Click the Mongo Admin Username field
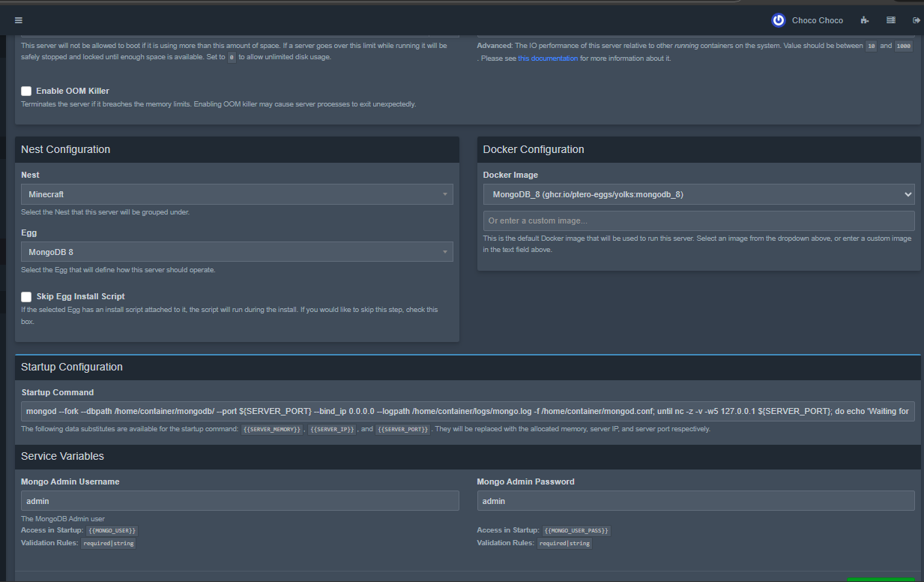 (x=240, y=500)
